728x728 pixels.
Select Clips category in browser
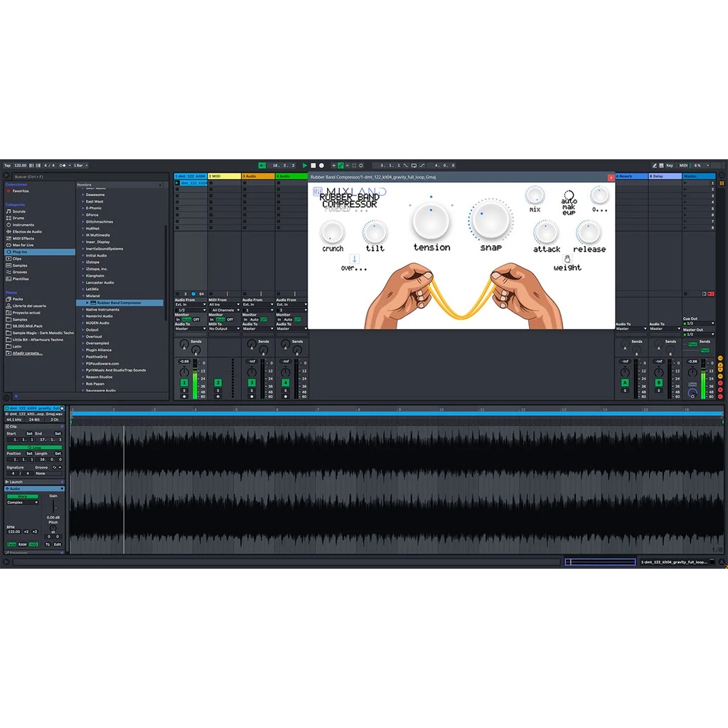point(17,259)
